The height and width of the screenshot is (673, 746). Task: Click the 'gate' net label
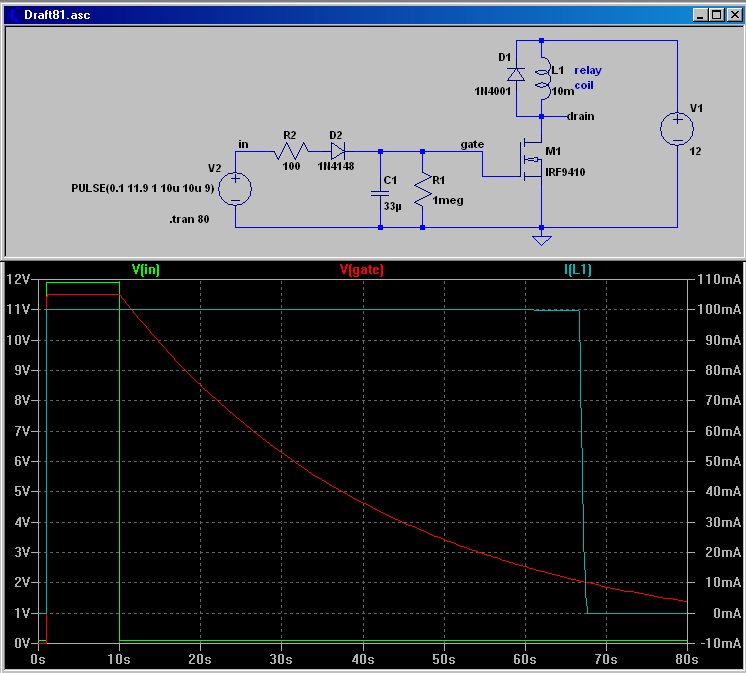click(472, 145)
